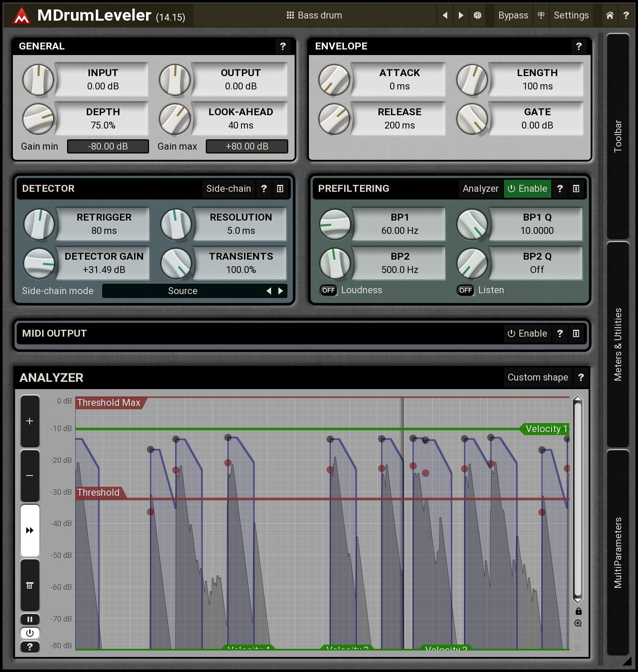This screenshot has height=672, width=638.
Task: Toggle the Listen OFF switch
Action: pos(466,290)
